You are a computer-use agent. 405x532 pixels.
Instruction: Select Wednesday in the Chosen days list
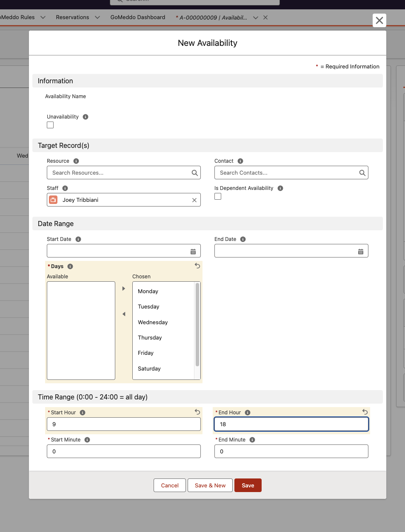pyautogui.click(x=152, y=322)
